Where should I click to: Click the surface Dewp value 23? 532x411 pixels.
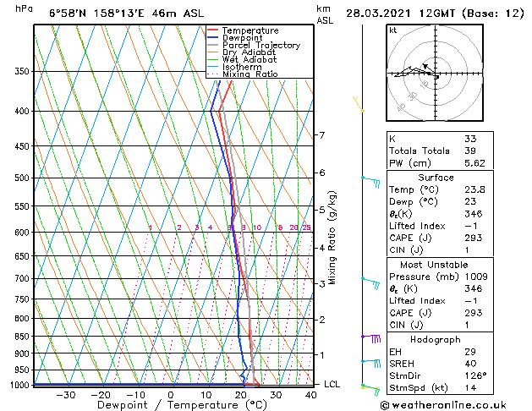[x=470, y=202]
